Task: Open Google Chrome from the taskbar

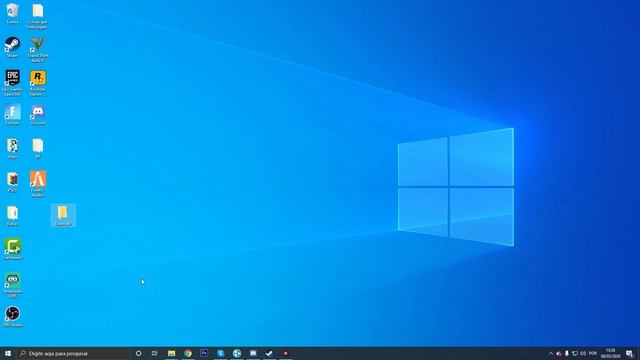Action: 188,353
